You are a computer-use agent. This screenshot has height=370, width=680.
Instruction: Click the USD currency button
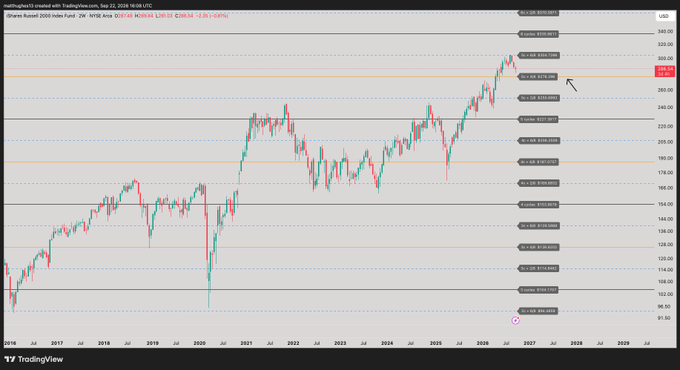point(664,16)
